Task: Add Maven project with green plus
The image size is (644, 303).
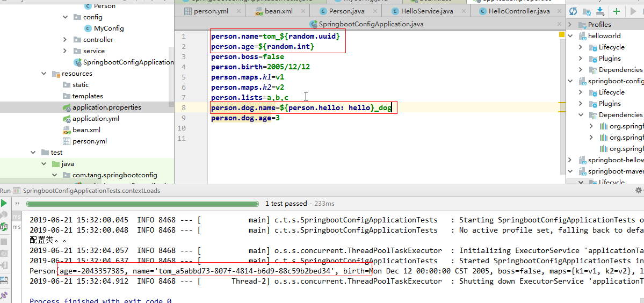Action: click(617, 11)
